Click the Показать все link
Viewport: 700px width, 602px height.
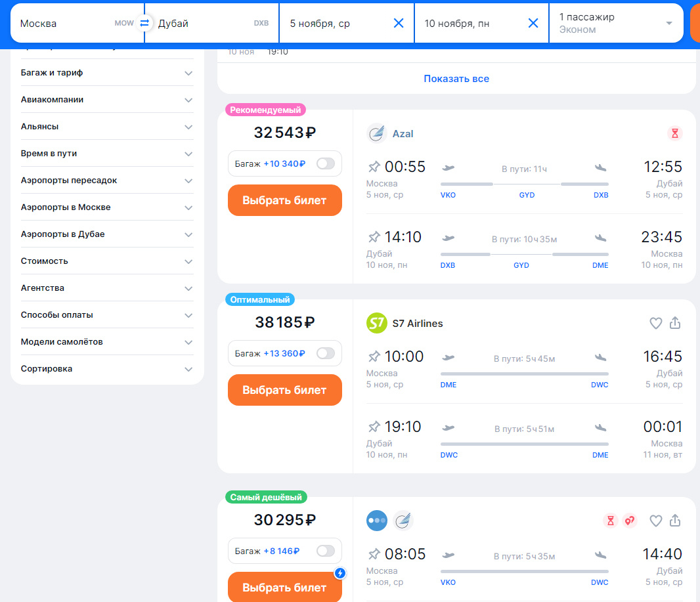click(456, 79)
